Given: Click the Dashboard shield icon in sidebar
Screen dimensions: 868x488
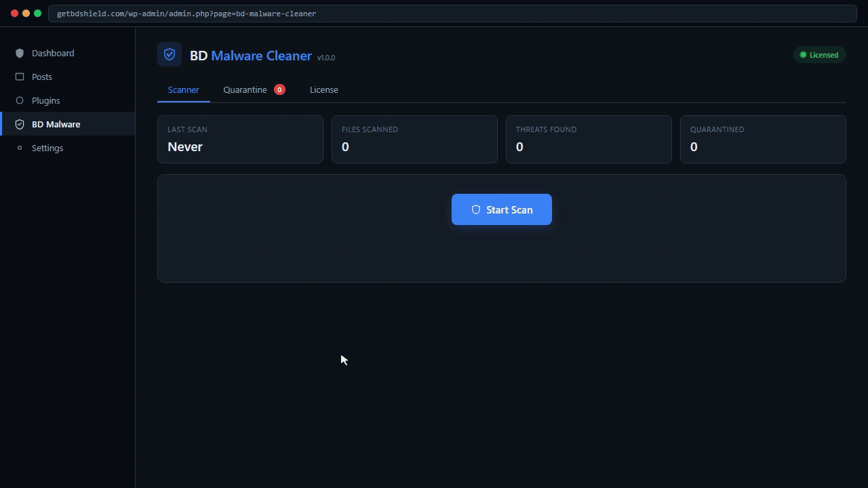Looking at the screenshot, I should point(20,53).
